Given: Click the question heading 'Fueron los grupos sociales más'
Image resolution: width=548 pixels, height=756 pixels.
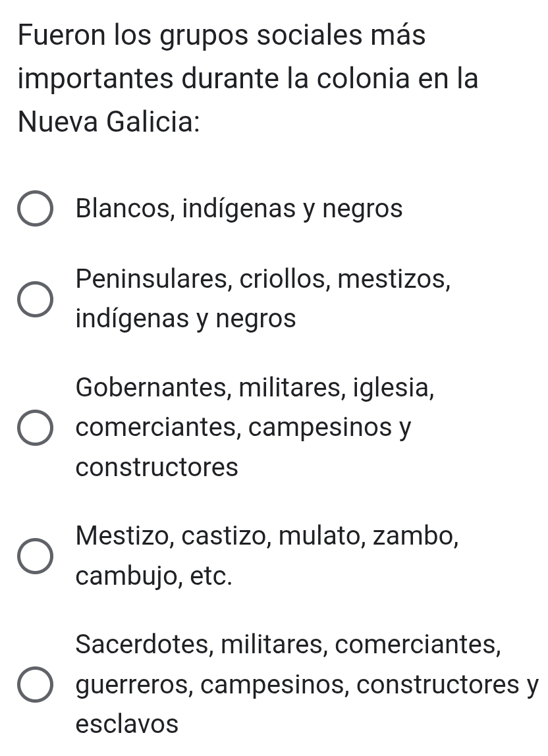Looking at the screenshot, I should tap(222, 36).
